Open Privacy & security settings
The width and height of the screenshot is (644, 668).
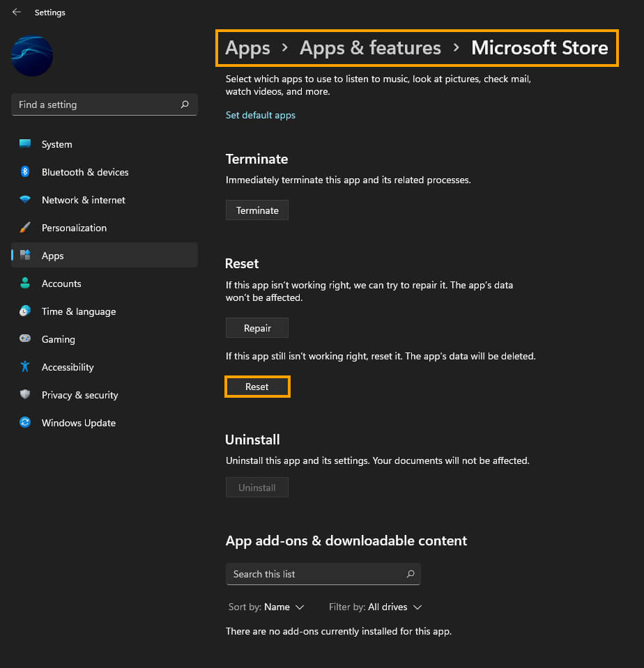coord(105,395)
